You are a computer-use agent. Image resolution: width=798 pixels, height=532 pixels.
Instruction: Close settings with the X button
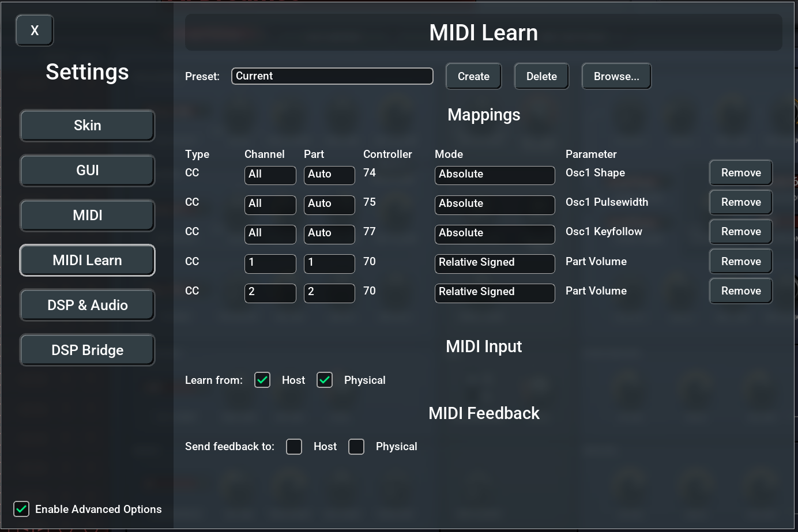click(35, 31)
